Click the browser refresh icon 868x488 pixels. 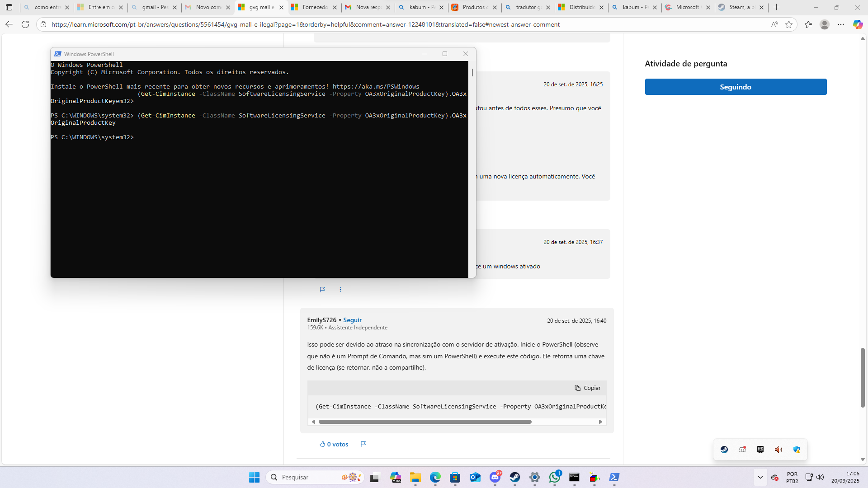tap(25, 24)
